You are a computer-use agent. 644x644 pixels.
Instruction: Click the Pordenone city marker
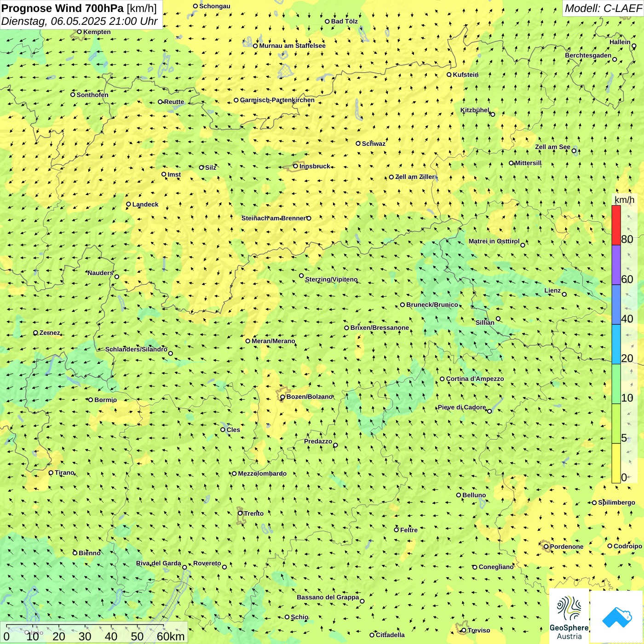pyautogui.click(x=546, y=546)
